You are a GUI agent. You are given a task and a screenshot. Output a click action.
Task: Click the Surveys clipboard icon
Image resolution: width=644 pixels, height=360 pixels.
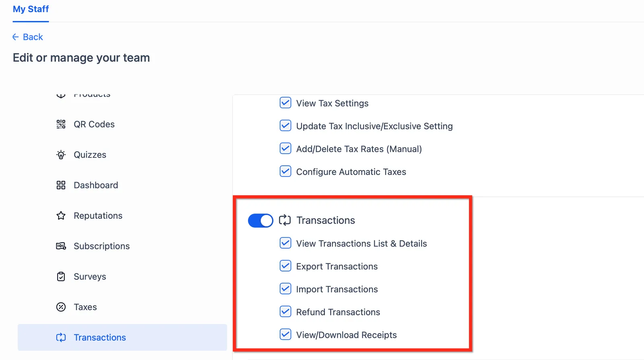pyautogui.click(x=61, y=277)
